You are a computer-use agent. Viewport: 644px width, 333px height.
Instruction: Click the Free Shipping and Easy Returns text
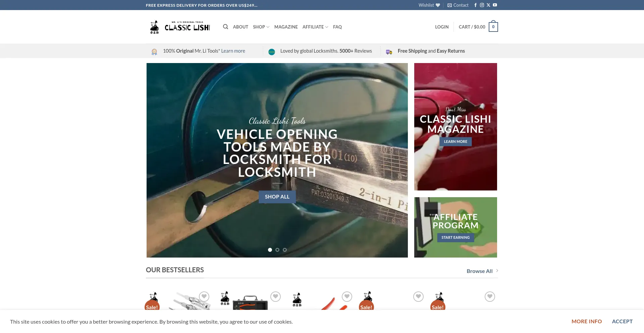431,51
